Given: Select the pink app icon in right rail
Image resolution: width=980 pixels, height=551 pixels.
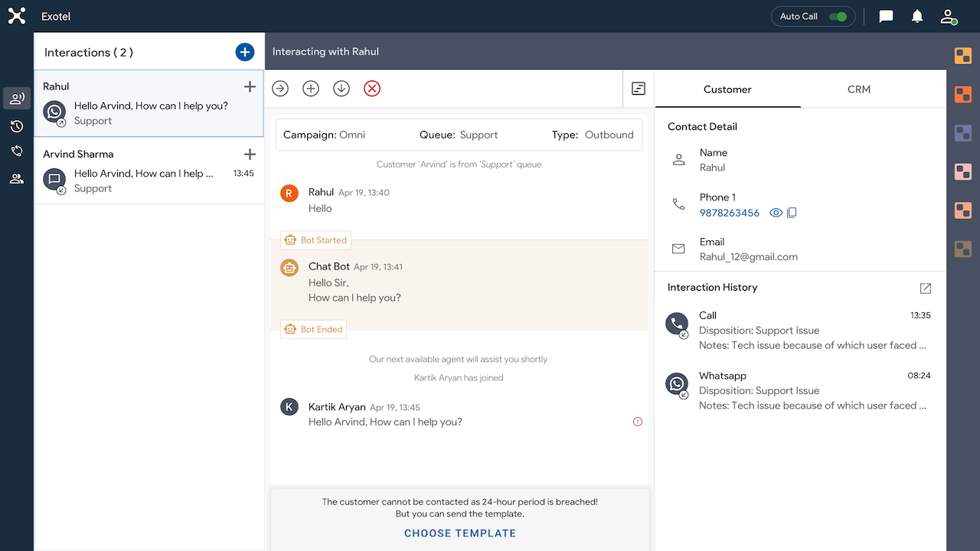Looking at the screenshot, I should (963, 171).
